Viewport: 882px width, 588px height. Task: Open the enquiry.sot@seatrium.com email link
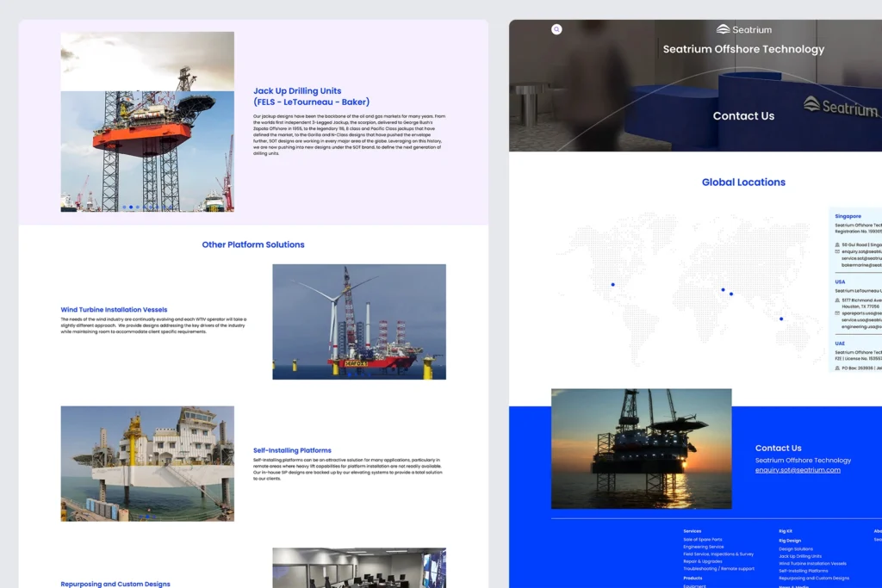pyautogui.click(x=798, y=470)
